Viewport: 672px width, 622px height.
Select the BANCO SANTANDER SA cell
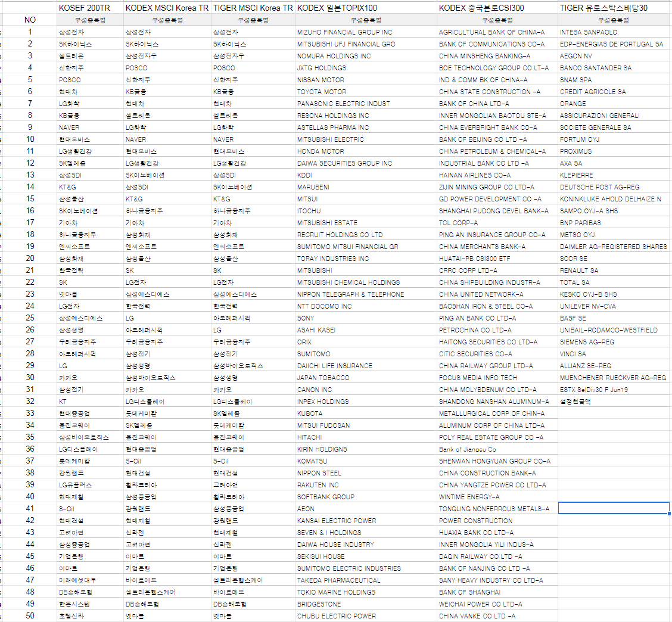pyautogui.click(x=613, y=68)
